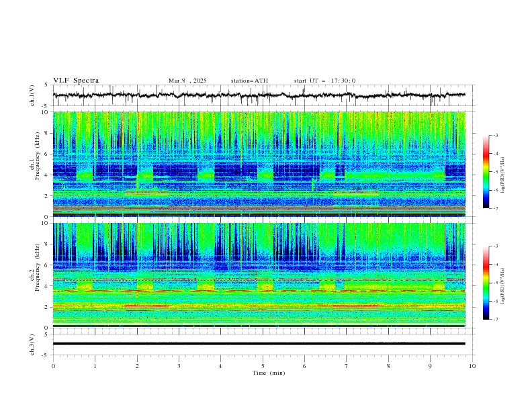This screenshot has height=411, width=532.
Task: Click the 'station=ATH' label
Action: [x=249, y=81]
